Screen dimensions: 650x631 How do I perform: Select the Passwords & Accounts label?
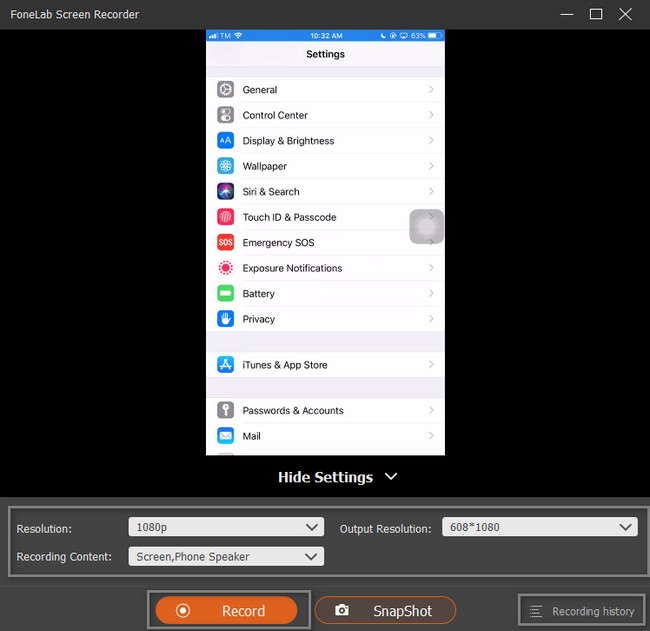293,410
